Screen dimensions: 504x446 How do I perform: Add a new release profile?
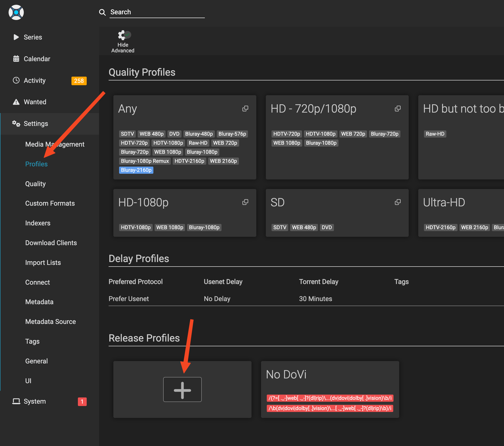(182, 390)
